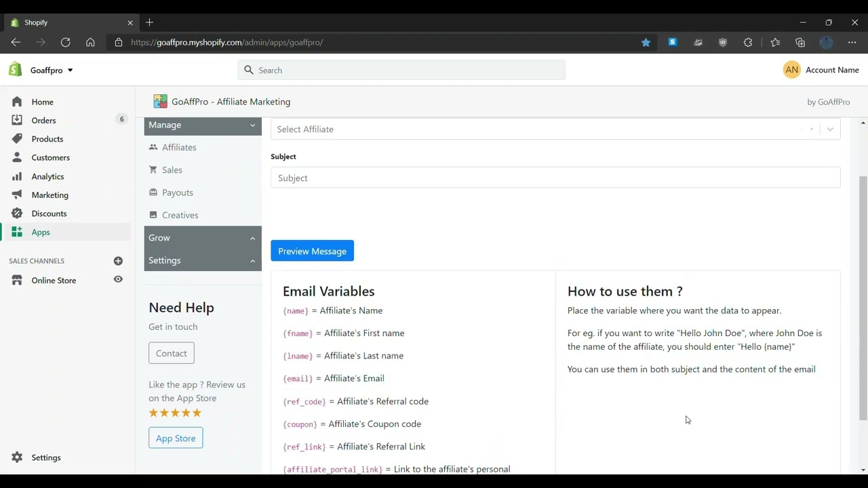The width and height of the screenshot is (868, 488).
Task: Open Analytics via its bar chart icon
Action: pyautogui.click(x=17, y=176)
